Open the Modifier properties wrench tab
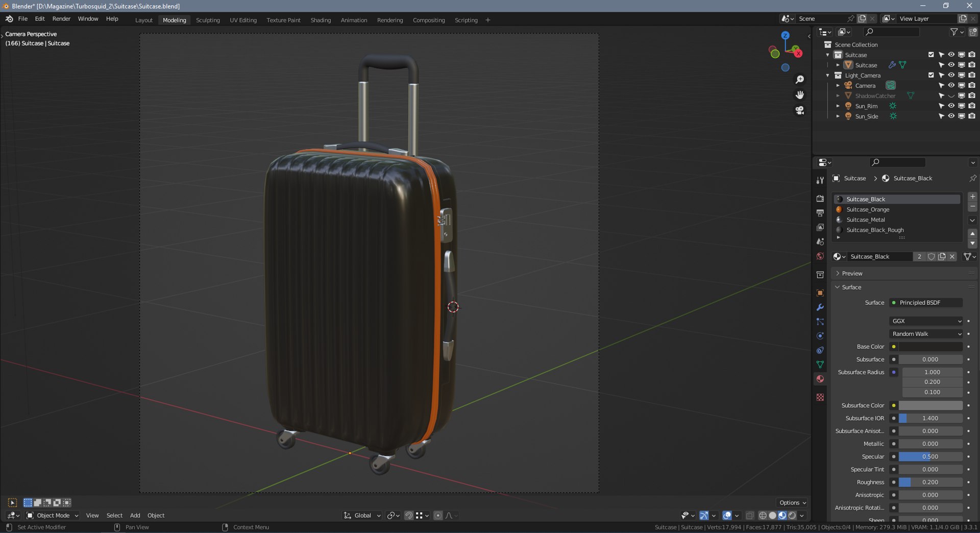The image size is (980, 533). pyautogui.click(x=820, y=307)
